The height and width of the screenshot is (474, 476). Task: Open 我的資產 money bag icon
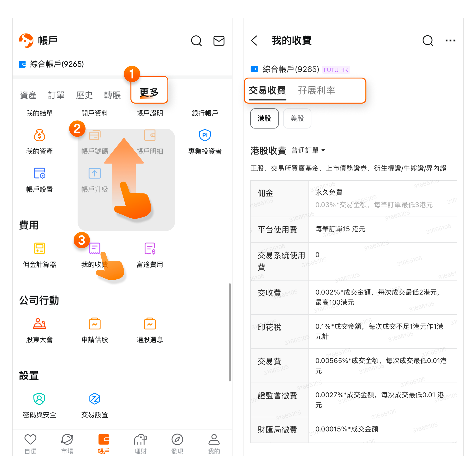[39, 135]
